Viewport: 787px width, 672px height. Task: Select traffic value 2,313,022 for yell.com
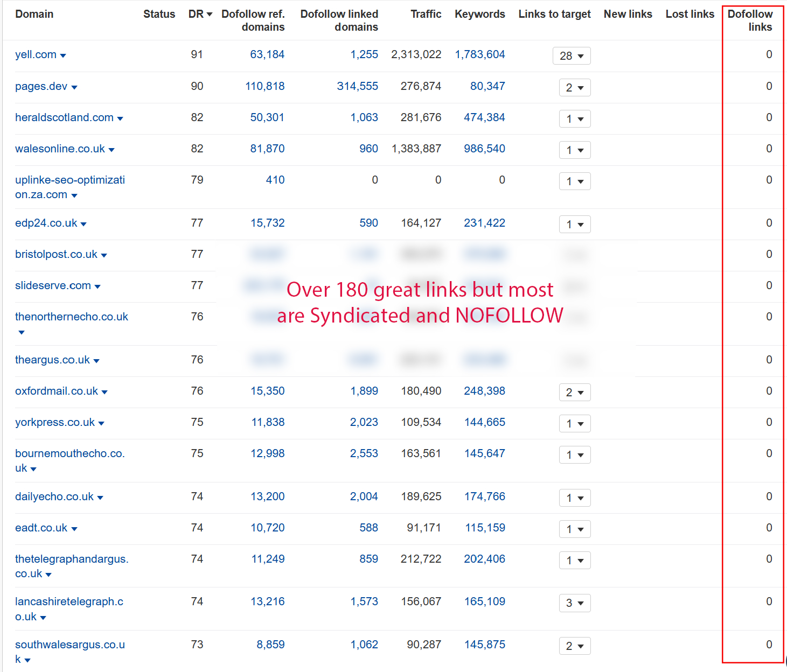pyautogui.click(x=416, y=54)
